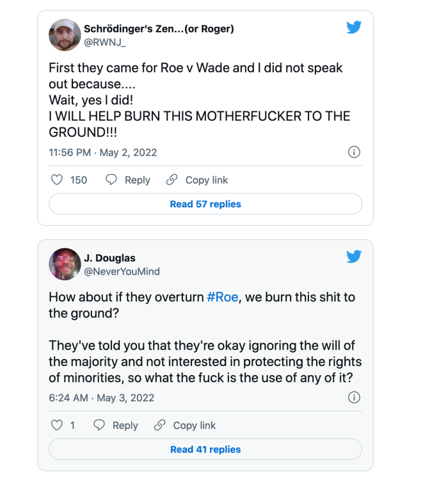
Task: Expand Read 41 replies
Action: (205, 449)
